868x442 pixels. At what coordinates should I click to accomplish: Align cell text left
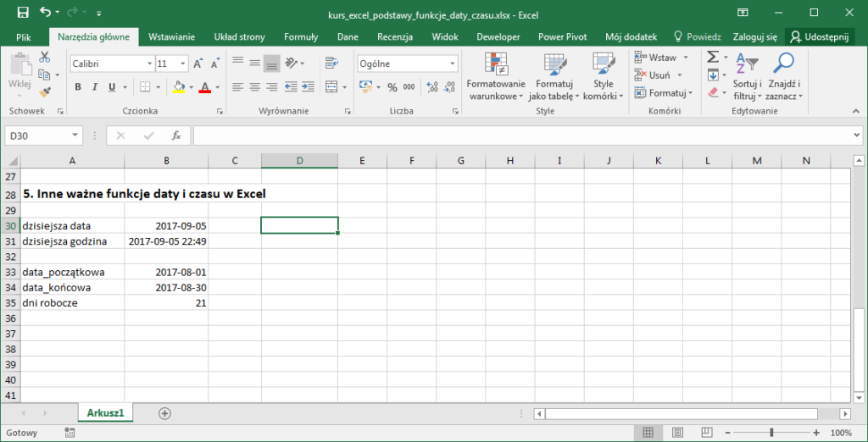click(x=238, y=87)
